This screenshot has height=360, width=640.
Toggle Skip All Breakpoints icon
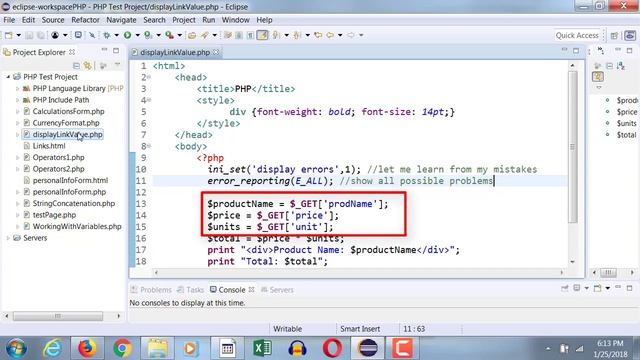click(x=92, y=36)
